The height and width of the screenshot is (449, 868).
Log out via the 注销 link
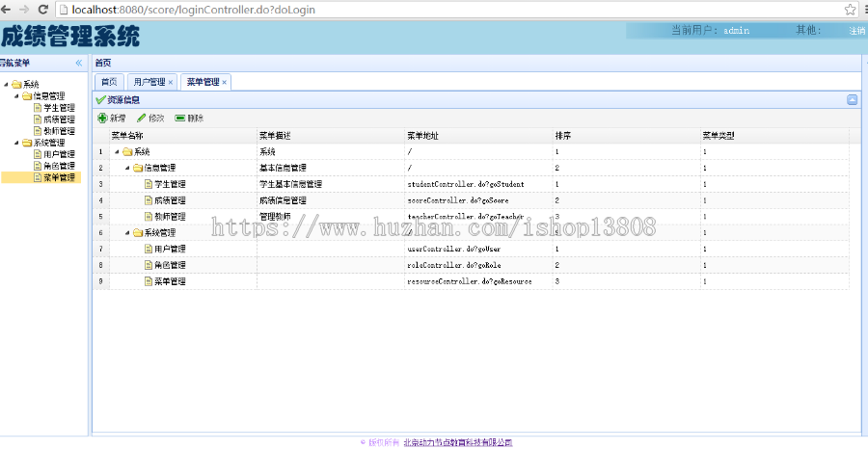857,31
